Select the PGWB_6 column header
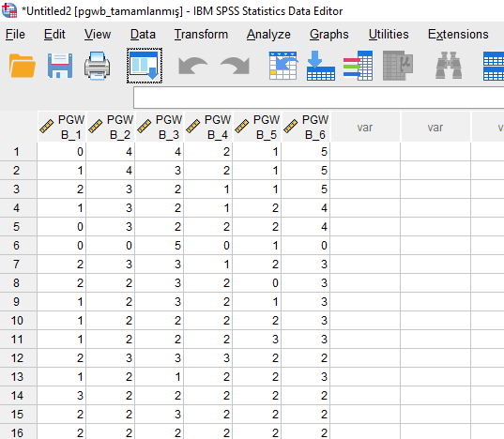The height and width of the screenshot is (439, 504). click(306, 128)
